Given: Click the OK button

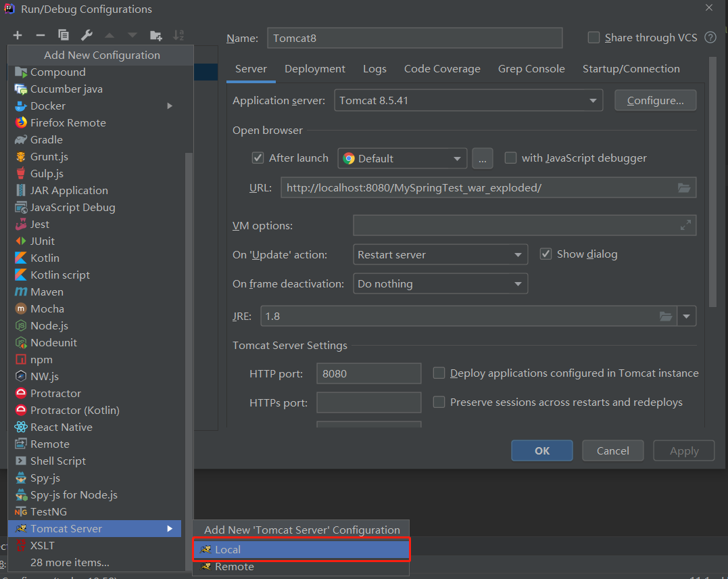Looking at the screenshot, I should tap(542, 450).
